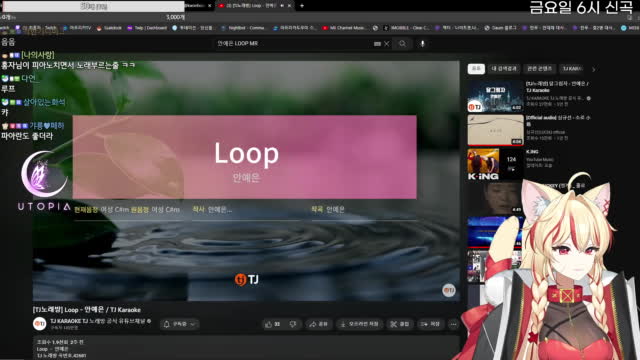Screen dimensions: 640x360
Task: Click the YouTube search magnifier button
Action: [x=402, y=44]
